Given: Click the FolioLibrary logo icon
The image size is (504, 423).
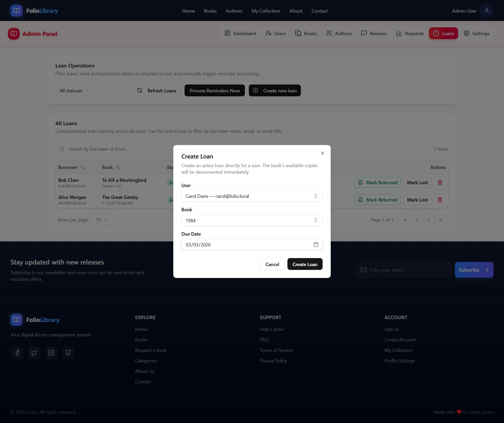Looking at the screenshot, I should coord(16,10).
